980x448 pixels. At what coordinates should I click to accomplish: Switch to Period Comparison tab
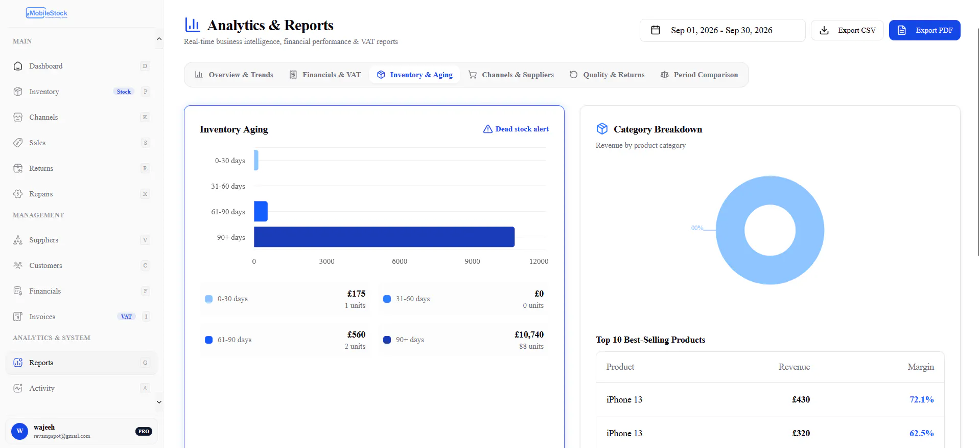tap(699, 75)
